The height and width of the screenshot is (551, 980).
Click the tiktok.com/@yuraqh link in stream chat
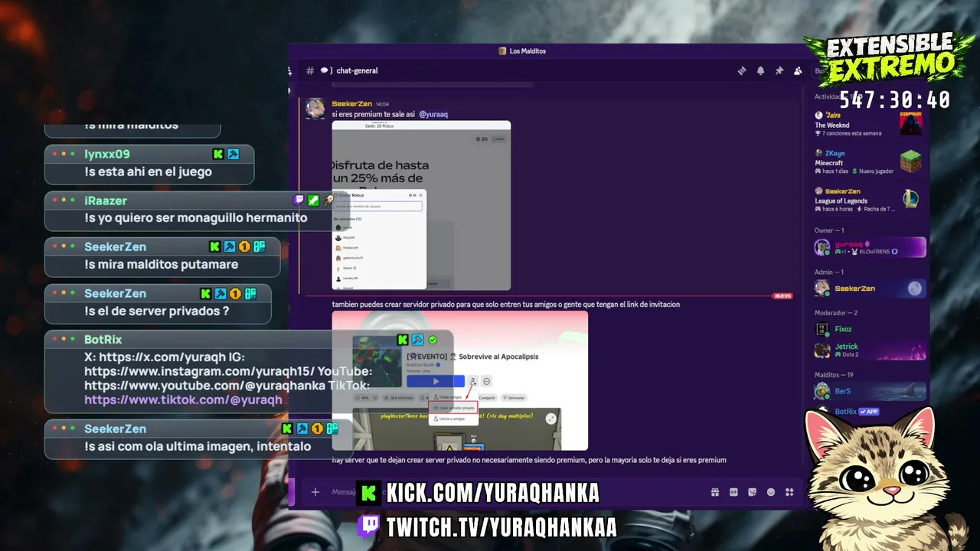(183, 399)
